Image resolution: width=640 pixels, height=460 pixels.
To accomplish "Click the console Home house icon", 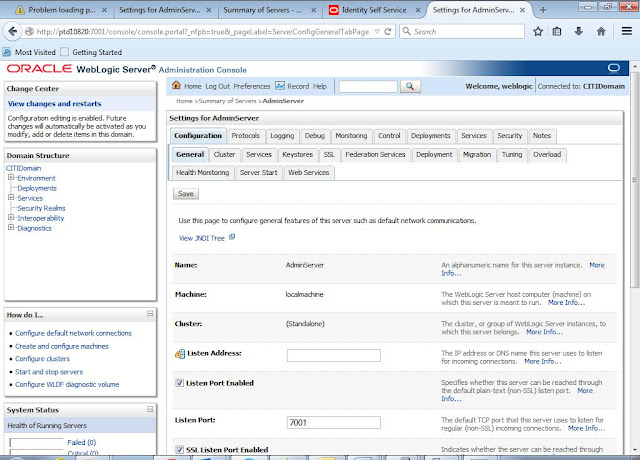I will pyautogui.click(x=176, y=85).
